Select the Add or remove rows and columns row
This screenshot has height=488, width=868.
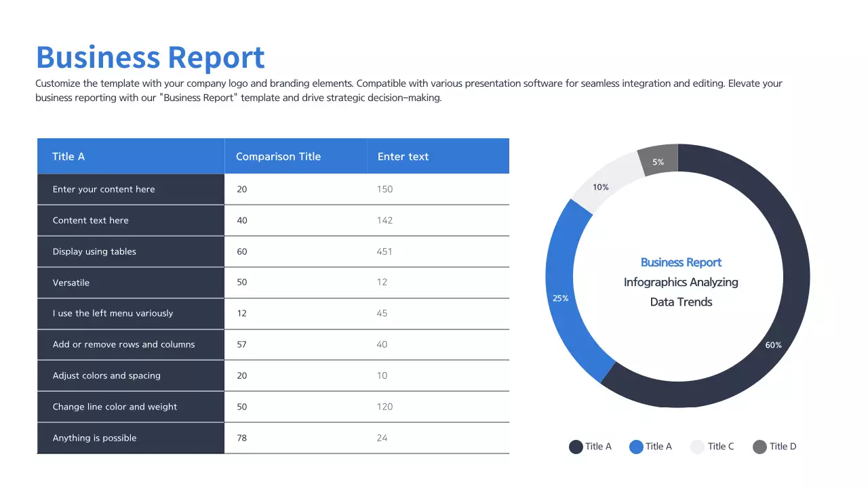[124, 344]
